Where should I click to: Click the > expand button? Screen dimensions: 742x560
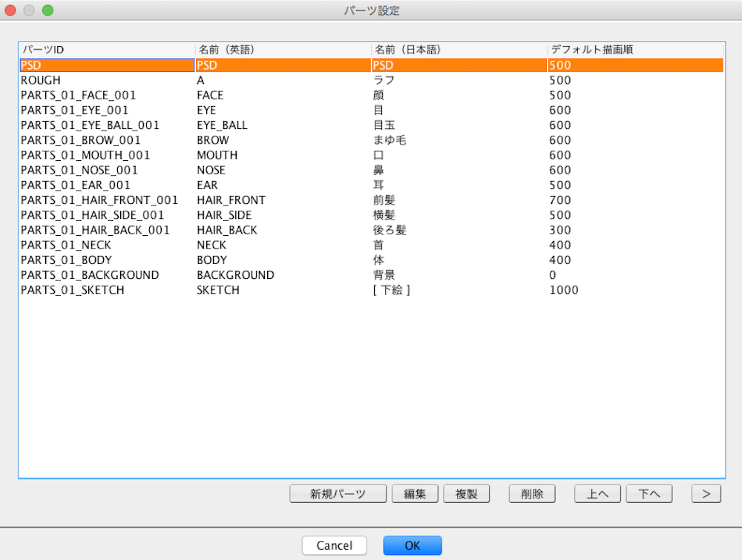click(x=706, y=494)
